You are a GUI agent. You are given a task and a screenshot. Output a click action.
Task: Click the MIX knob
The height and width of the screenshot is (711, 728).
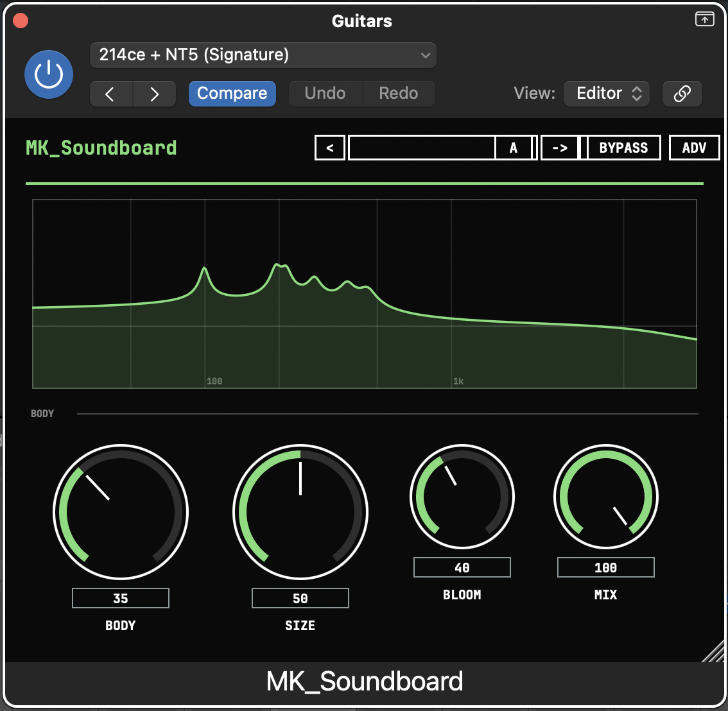coord(606,497)
